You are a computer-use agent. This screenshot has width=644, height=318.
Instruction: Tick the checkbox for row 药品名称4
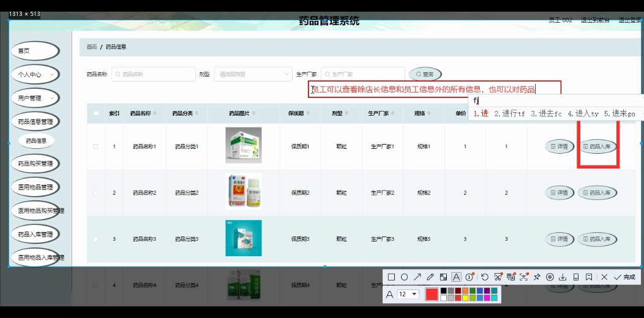click(x=95, y=285)
